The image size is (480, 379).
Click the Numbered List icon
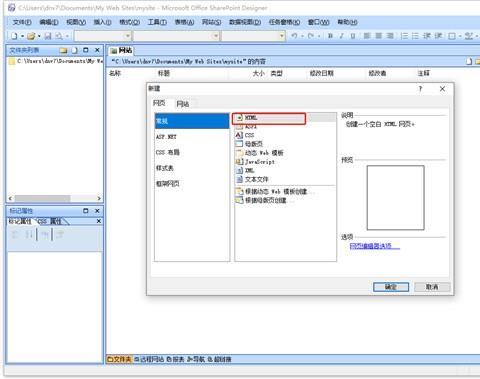404,36
